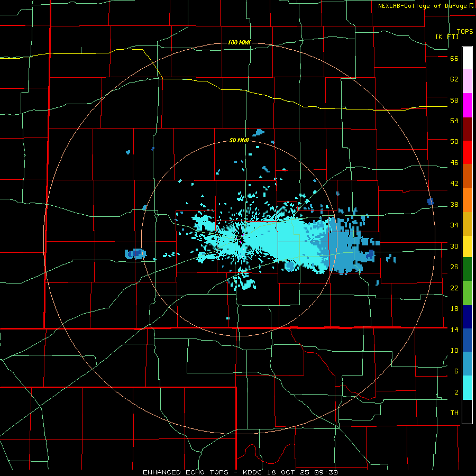
Task: Click the blue echo blob west of the radar
Action: click(x=135, y=254)
